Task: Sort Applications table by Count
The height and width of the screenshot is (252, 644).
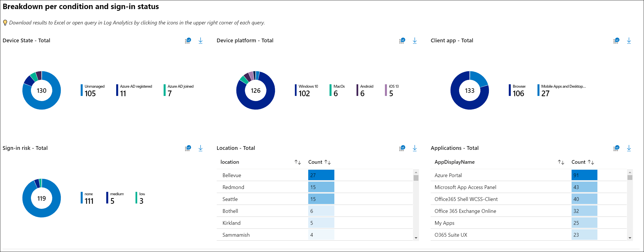Action: click(x=591, y=162)
